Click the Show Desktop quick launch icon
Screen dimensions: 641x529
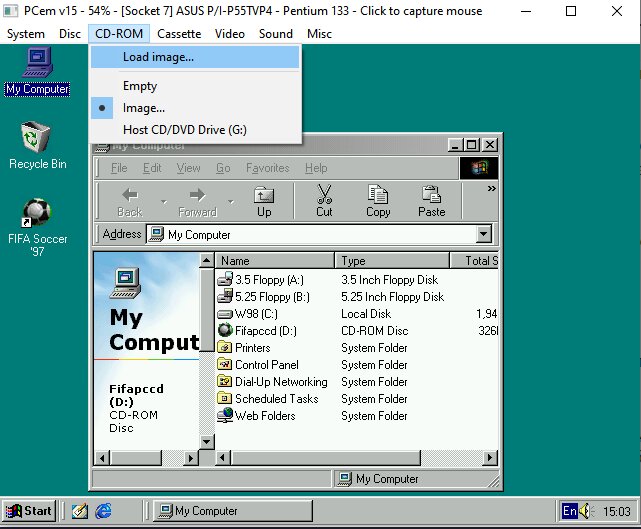click(x=80, y=511)
